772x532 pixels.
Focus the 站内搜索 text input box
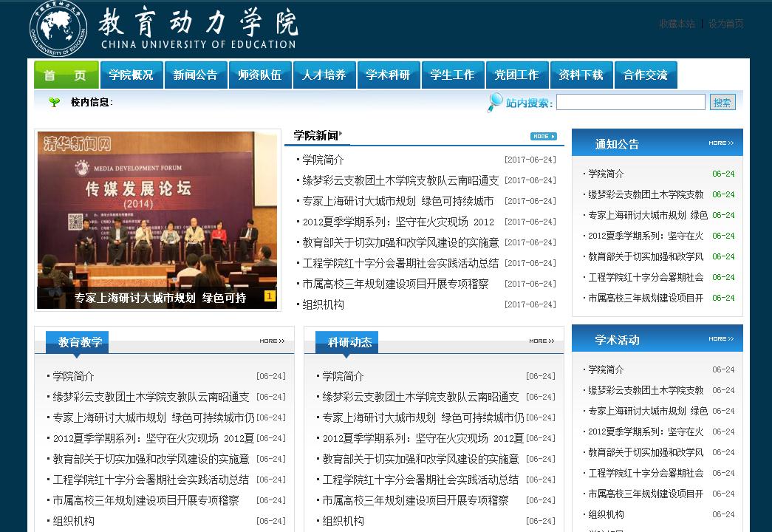click(630, 102)
